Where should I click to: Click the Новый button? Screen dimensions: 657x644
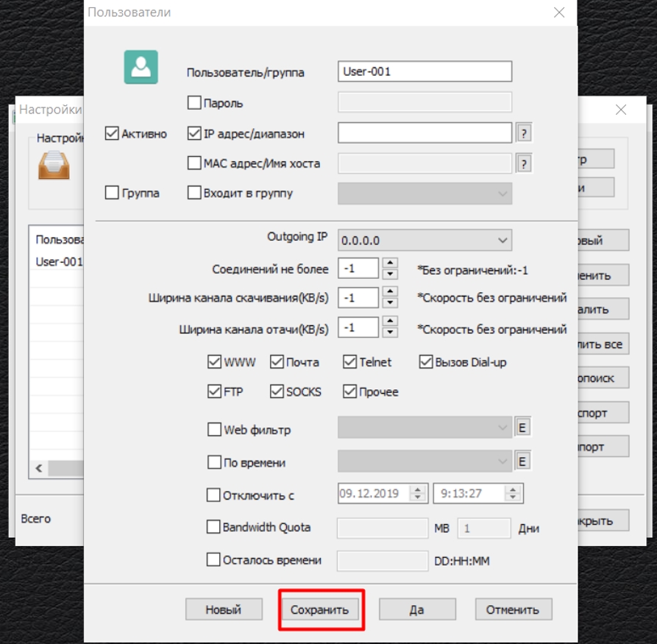(224, 609)
